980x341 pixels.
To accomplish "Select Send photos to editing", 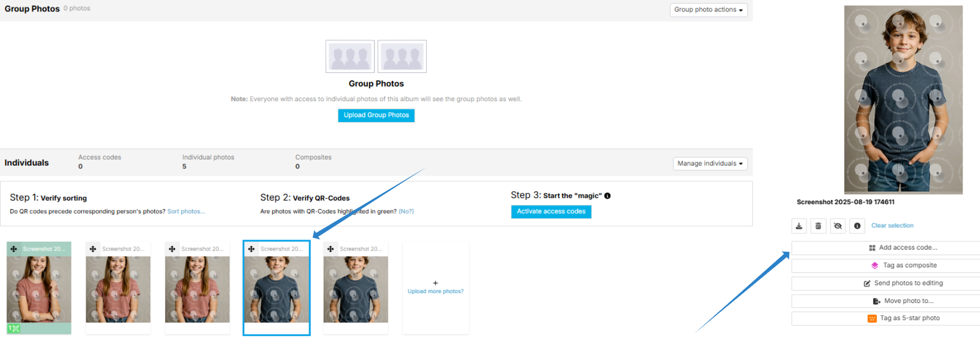I will click(903, 283).
